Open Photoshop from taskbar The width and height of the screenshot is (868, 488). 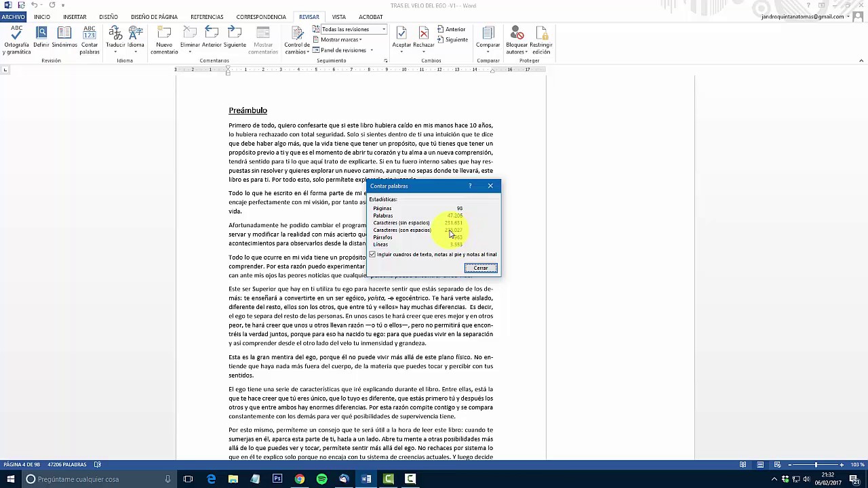pyautogui.click(x=277, y=479)
